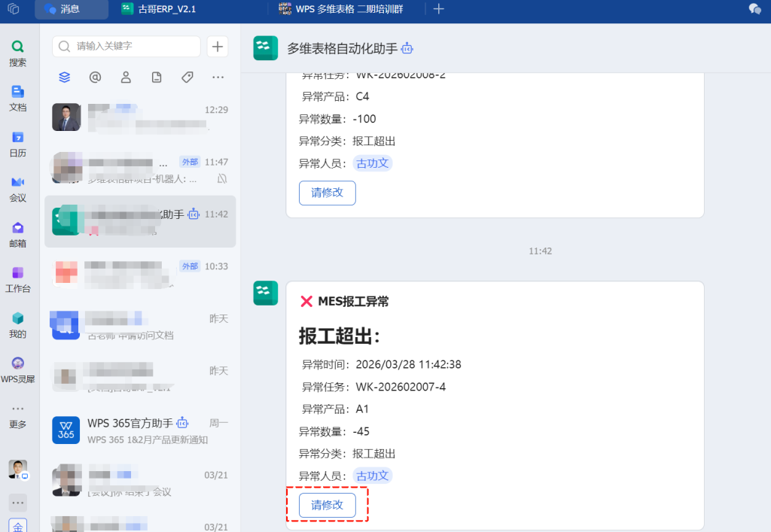Focus the 请输入关键字 search field
This screenshot has height=532, width=771.
point(126,46)
